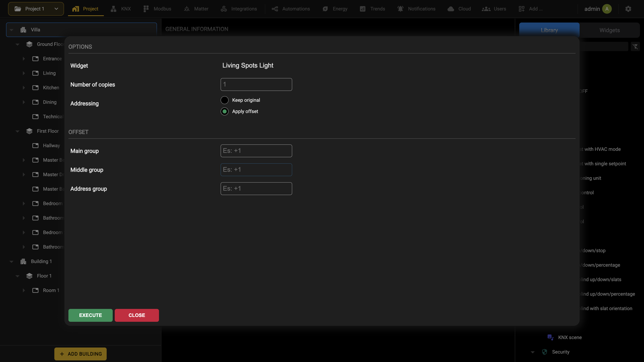
Task: Expand the Kitchen room node
Action: coord(24,88)
